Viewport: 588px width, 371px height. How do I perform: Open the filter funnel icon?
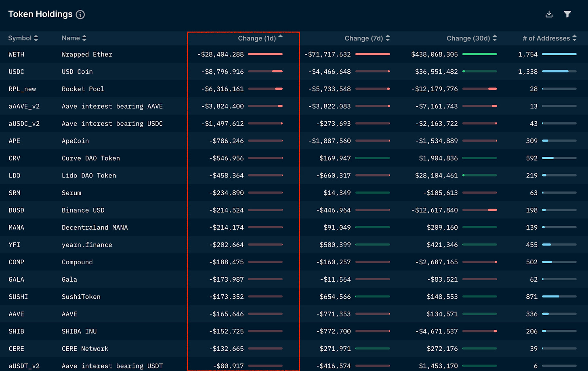tap(567, 14)
